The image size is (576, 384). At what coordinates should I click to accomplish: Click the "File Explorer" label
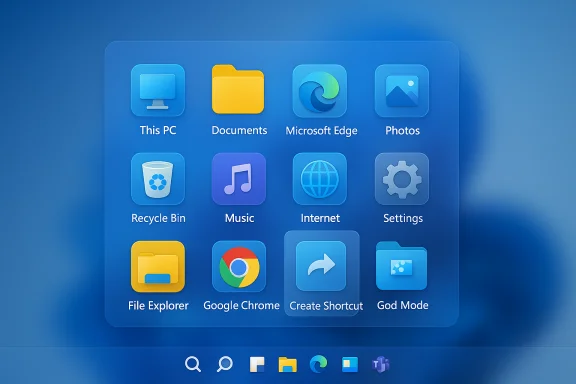[x=158, y=305]
